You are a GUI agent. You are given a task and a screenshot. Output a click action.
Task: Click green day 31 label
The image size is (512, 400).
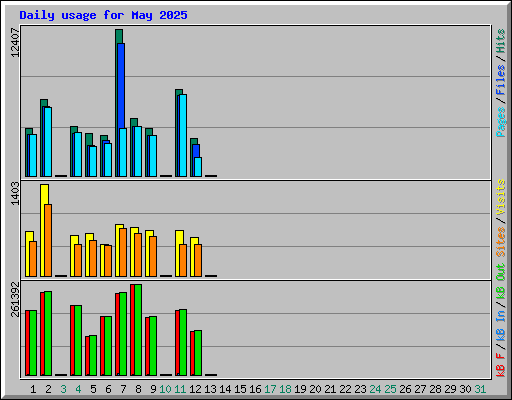tap(481, 389)
